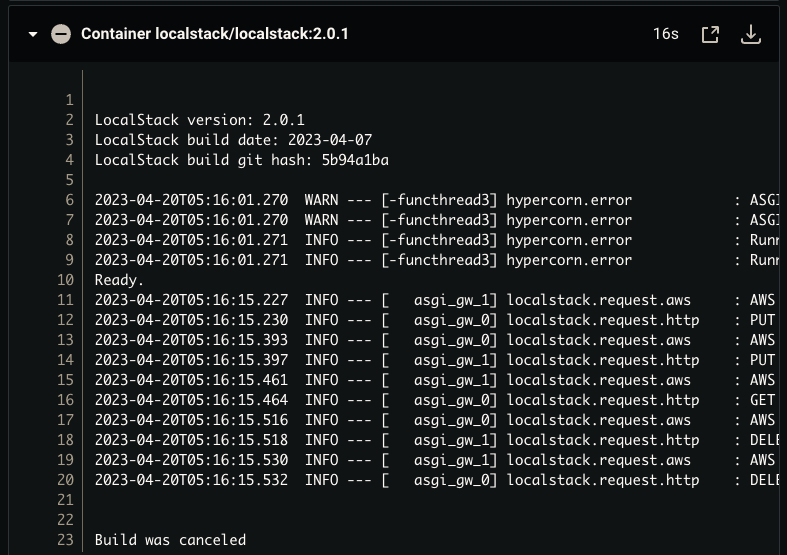Select line number 10
The image size is (787, 555).
pyautogui.click(x=65, y=280)
